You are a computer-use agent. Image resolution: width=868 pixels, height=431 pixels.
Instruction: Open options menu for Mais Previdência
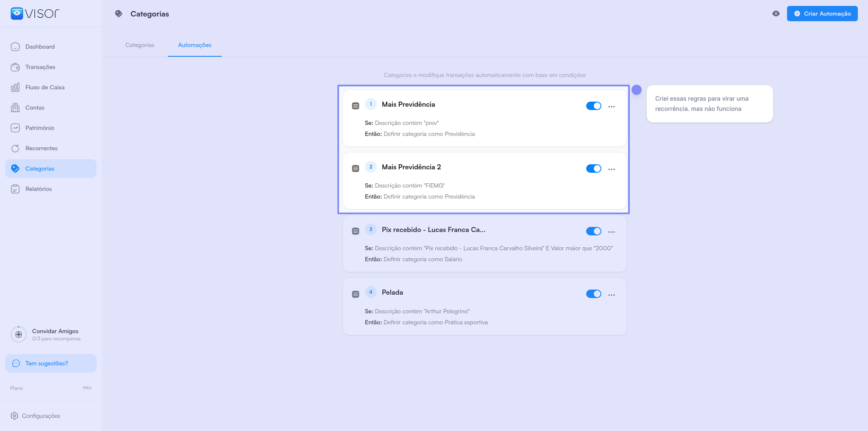click(x=612, y=107)
